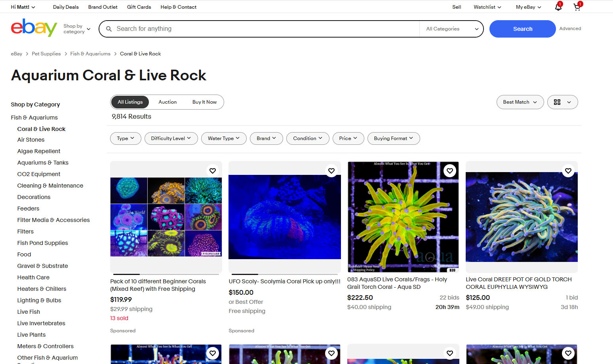Select CO2 Equipment category
Image resolution: width=613 pixels, height=364 pixels.
point(39,174)
